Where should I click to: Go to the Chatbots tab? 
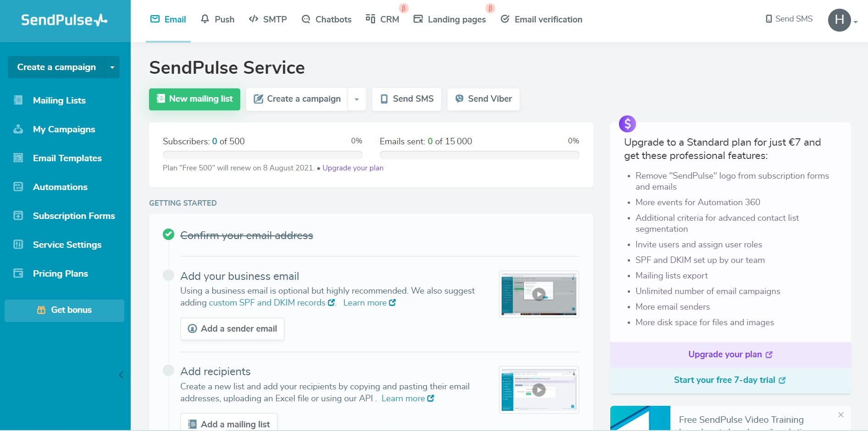326,19
